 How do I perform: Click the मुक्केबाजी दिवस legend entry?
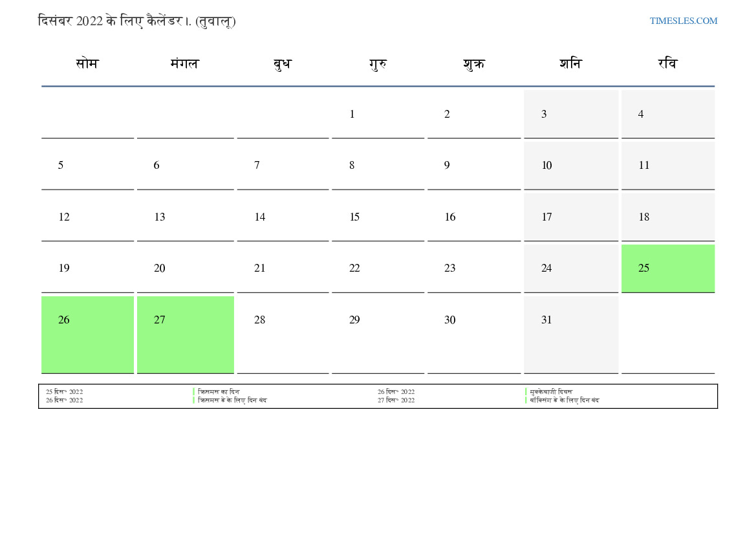coord(551,392)
